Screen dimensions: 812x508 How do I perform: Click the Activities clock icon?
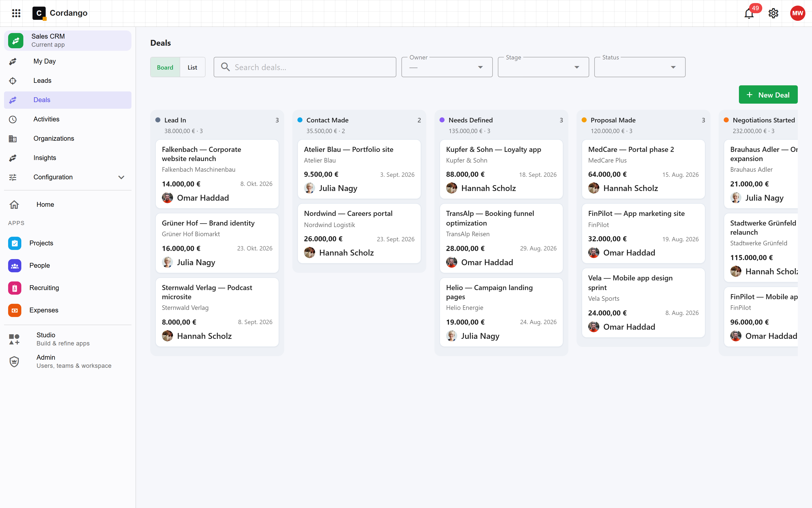(x=13, y=119)
